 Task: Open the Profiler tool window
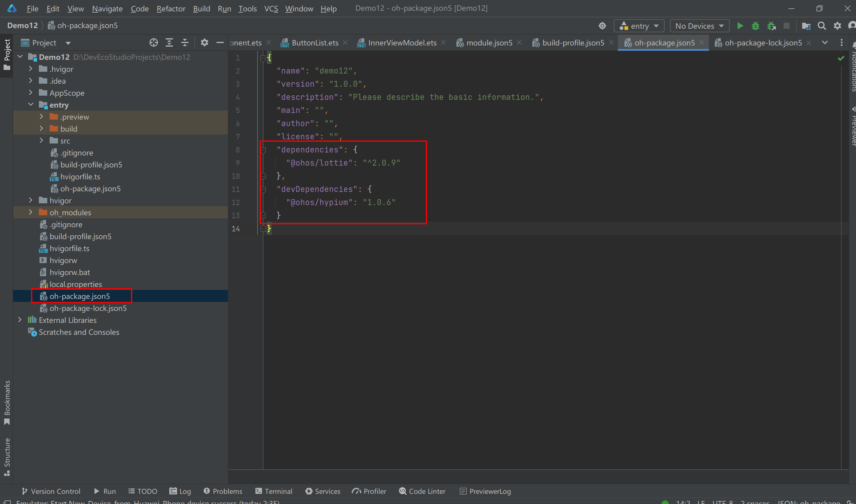tap(369, 491)
